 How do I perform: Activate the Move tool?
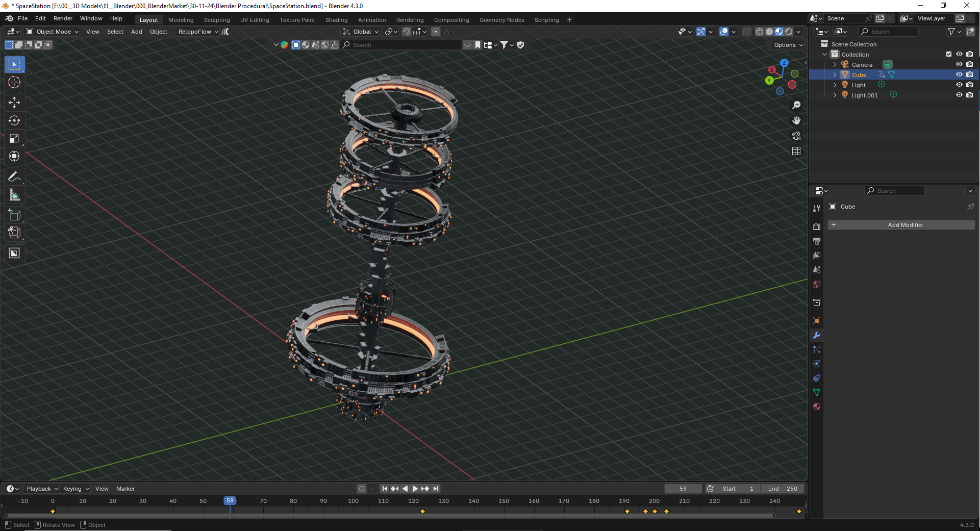pos(14,103)
